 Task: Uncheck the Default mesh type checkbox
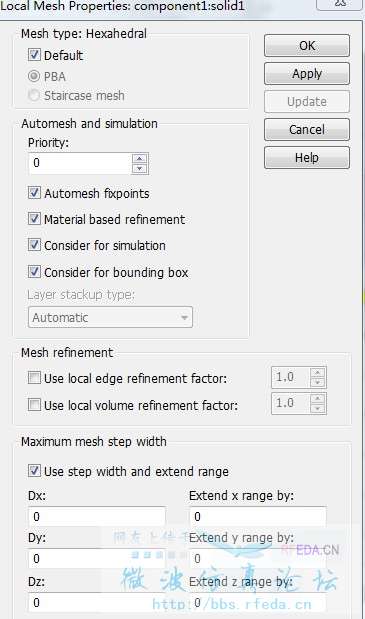pyautogui.click(x=34, y=54)
